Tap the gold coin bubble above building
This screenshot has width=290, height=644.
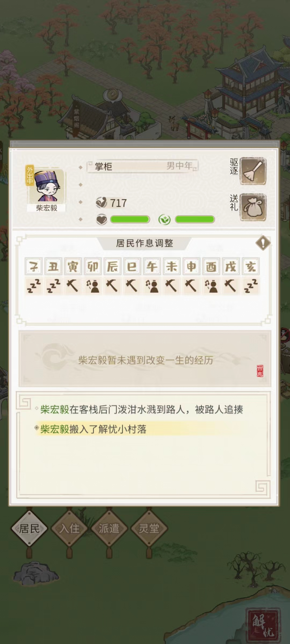click(113, 95)
